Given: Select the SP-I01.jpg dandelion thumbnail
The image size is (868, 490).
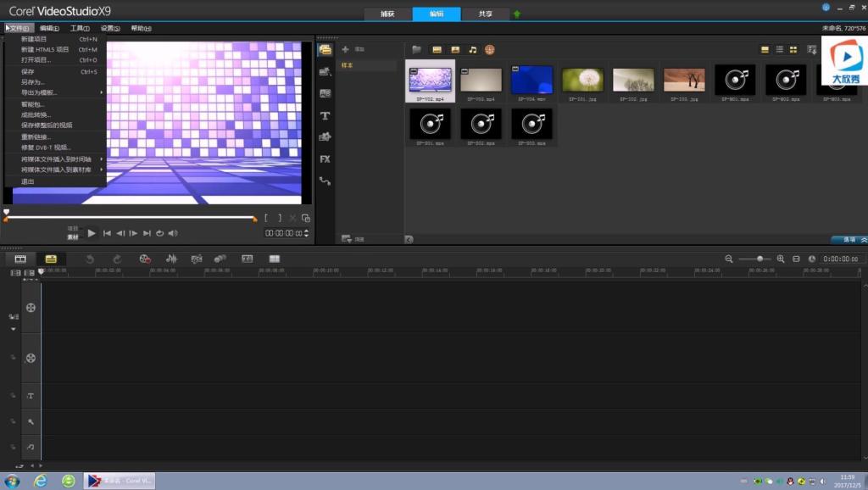Looking at the screenshot, I should click(583, 81).
